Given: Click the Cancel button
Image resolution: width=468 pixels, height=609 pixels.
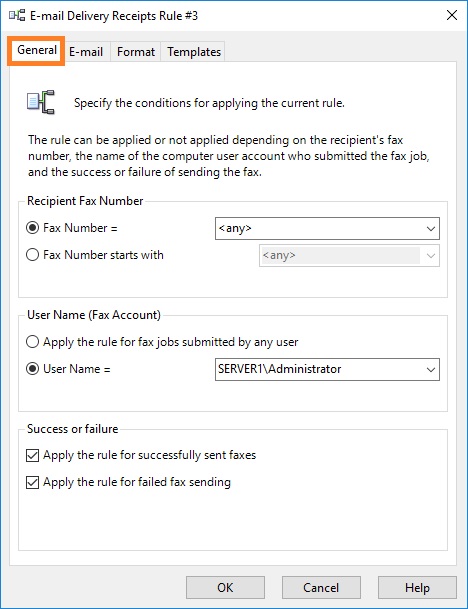Looking at the screenshot, I should pos(321,587).
